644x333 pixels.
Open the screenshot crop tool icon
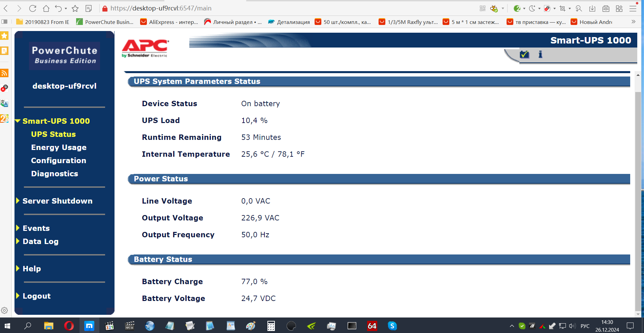pos(562,8)
